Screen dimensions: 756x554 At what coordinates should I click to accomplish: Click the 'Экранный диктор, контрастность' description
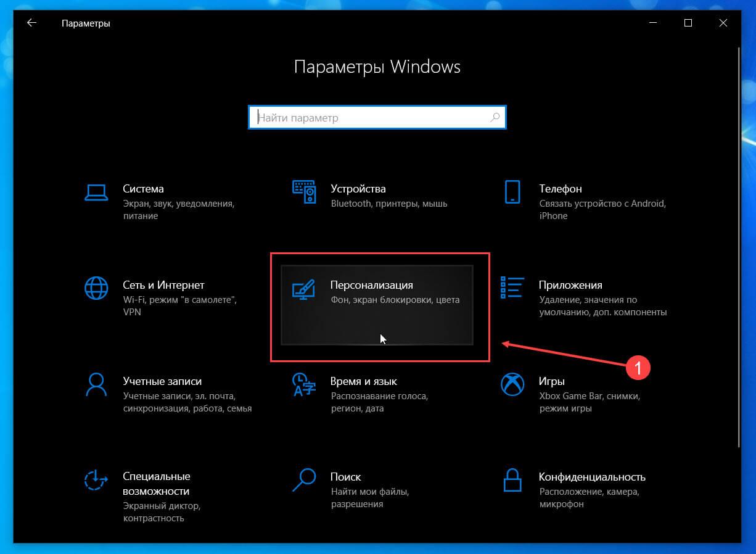click(x=162, y=512)
